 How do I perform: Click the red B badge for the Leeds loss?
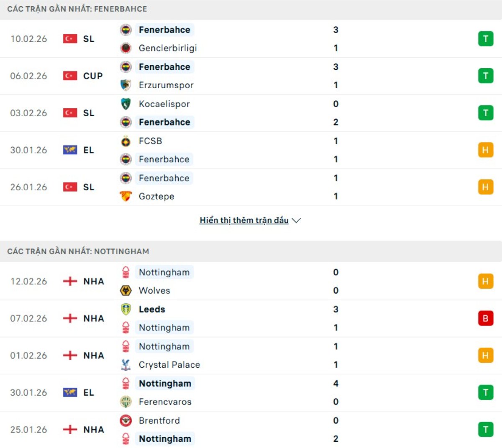[485, 318]
